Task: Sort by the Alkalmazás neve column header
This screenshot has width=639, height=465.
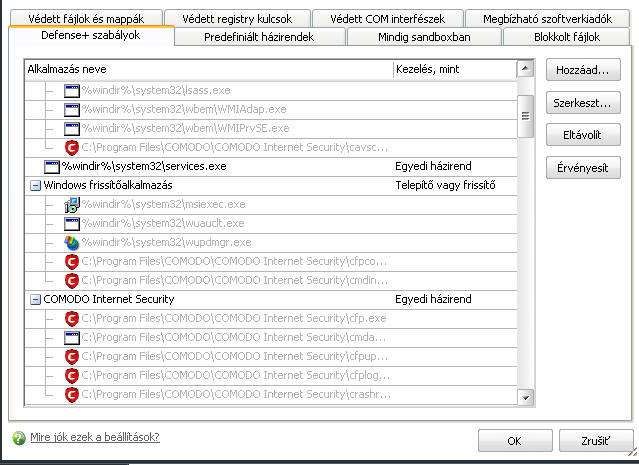Action: pyautogui.click(x=209, y=70)
